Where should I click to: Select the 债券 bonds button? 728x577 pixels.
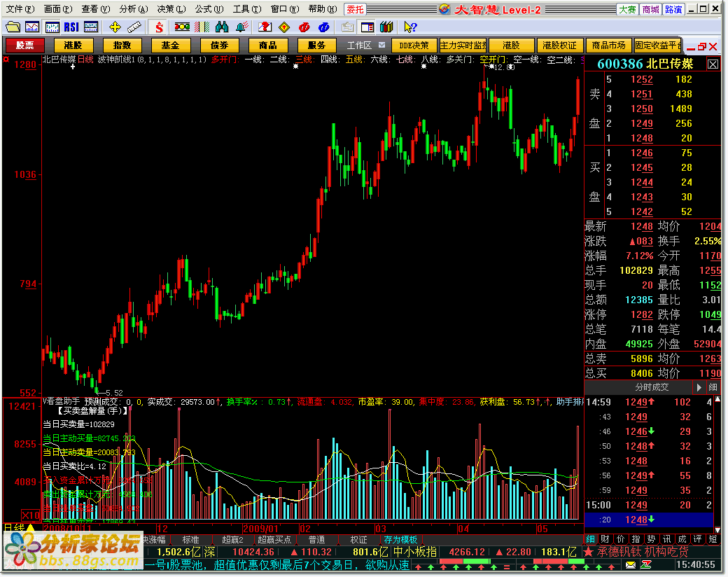click(x=220, y=45)
